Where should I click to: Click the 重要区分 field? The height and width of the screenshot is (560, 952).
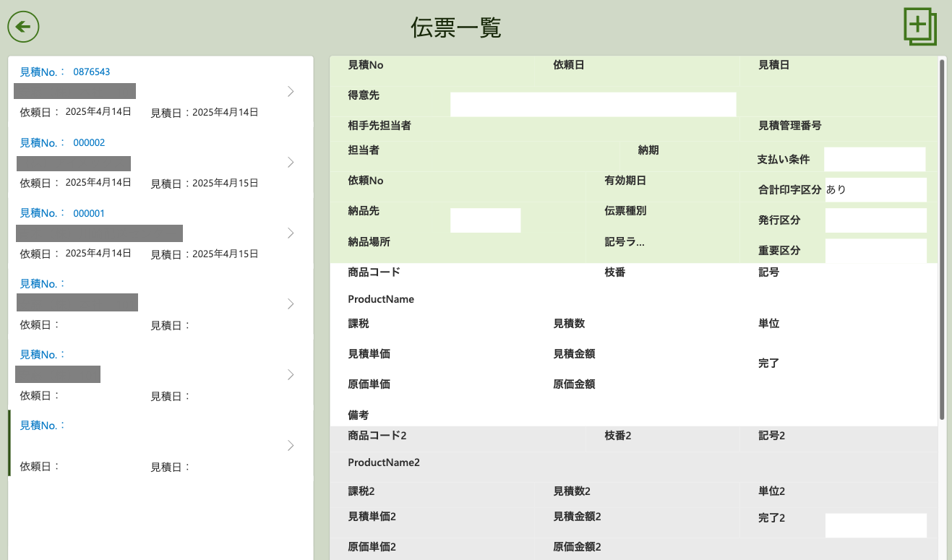coord(875,250)
